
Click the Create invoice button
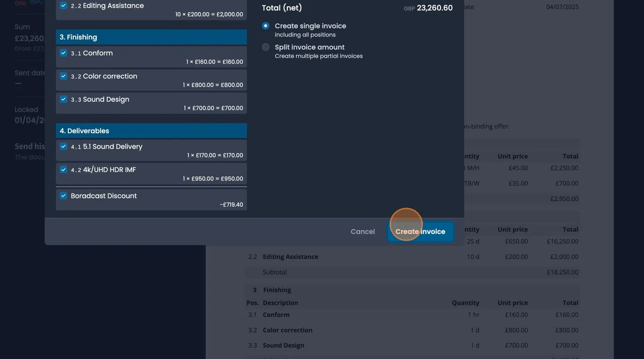tap(420, 231)
